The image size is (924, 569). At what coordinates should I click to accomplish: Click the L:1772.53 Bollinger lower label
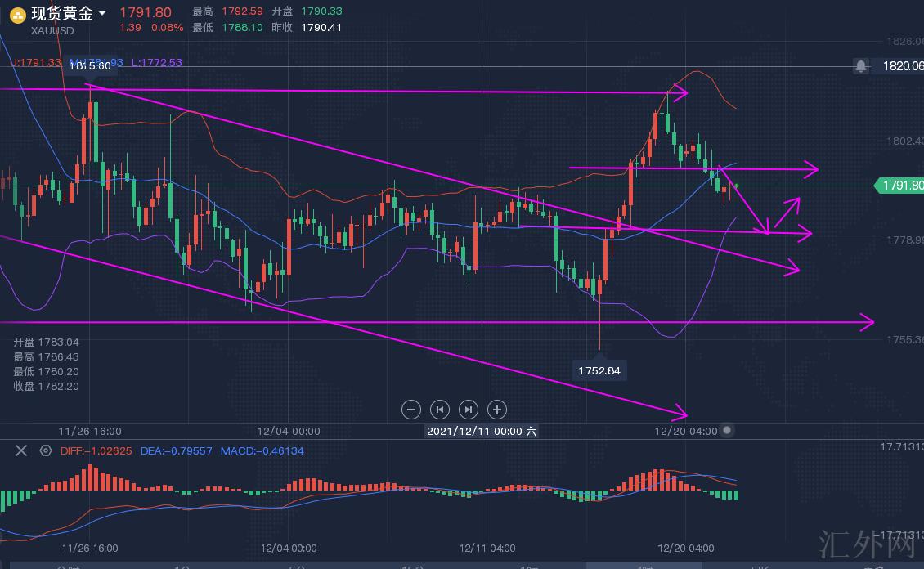coord(157,62)
